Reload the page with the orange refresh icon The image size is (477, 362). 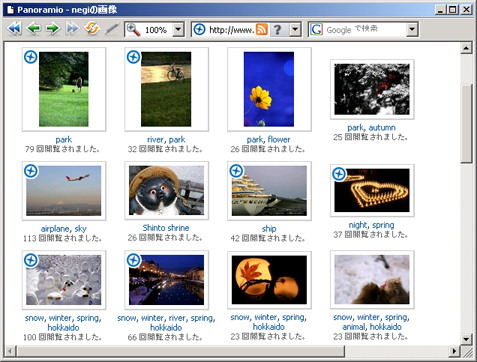[x=92, y=28]
